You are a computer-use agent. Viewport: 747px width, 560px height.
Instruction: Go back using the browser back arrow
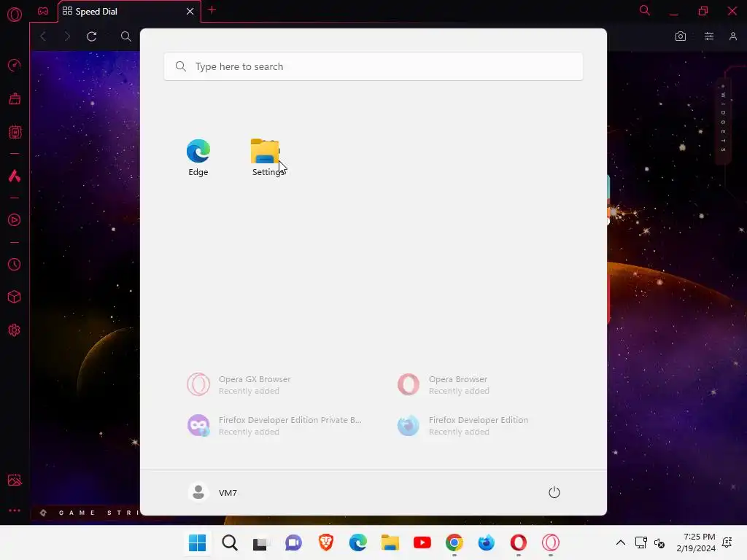point(43,36)
